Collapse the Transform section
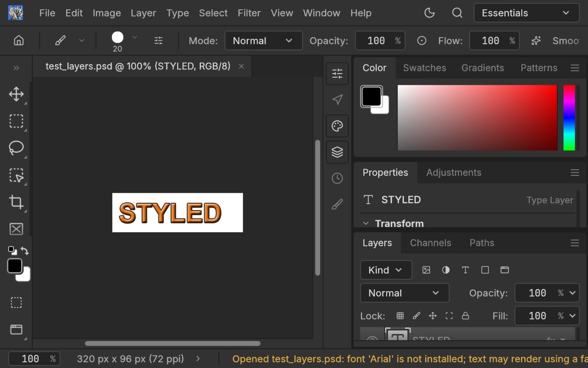Image resolution: width=588 pixels, height=368 pixels. (x=366, y=223)
